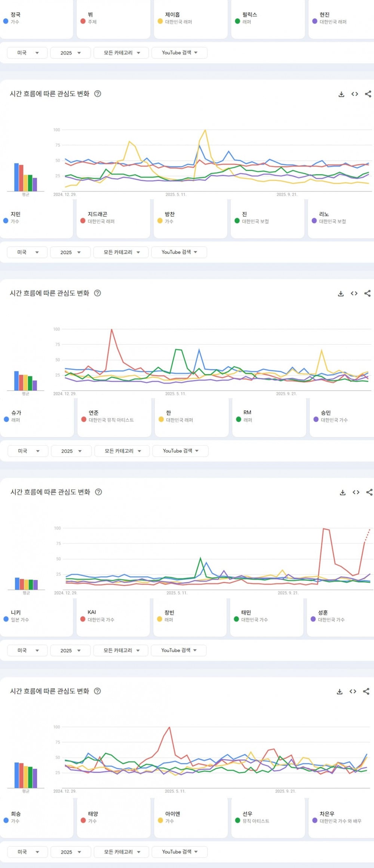Download the first interest-over-time chart data
374x868 pixels.
point(341,94)
